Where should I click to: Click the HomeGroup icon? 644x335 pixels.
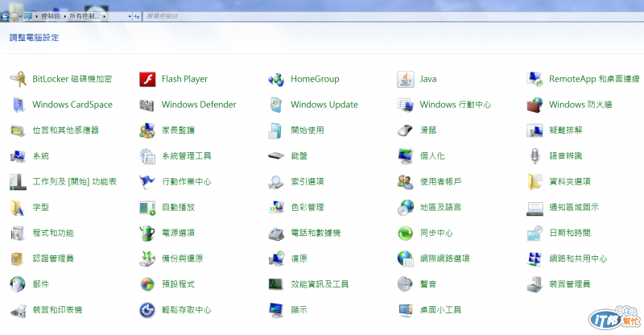[276, 79]
